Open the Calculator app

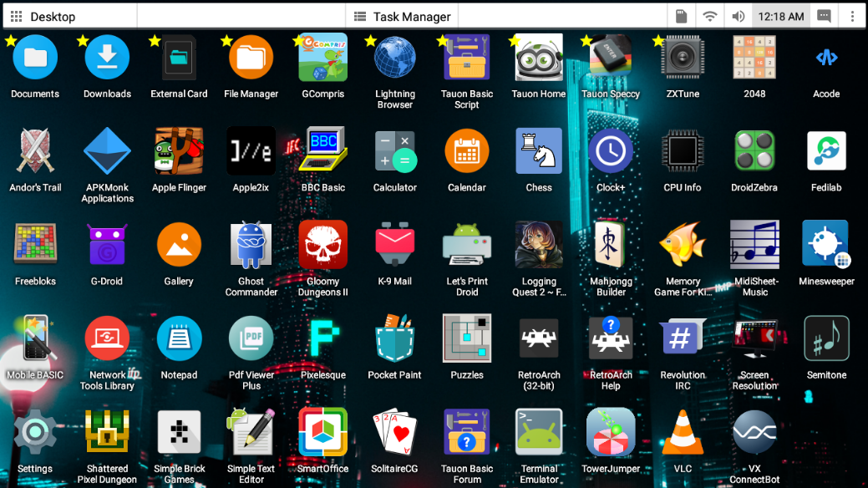click(394, 151)
